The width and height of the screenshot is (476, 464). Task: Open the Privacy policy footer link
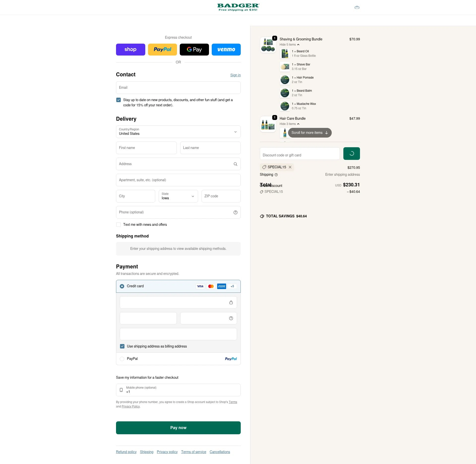point(167,452)
